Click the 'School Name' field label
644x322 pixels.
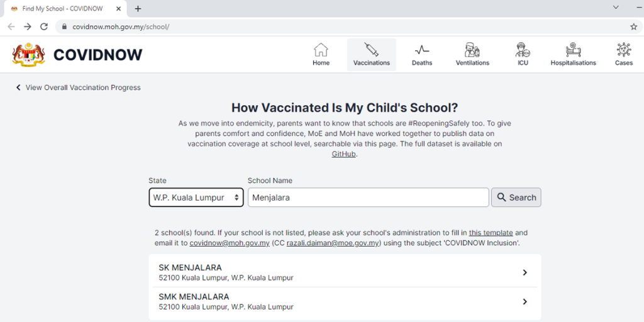(x=270, y=180)
